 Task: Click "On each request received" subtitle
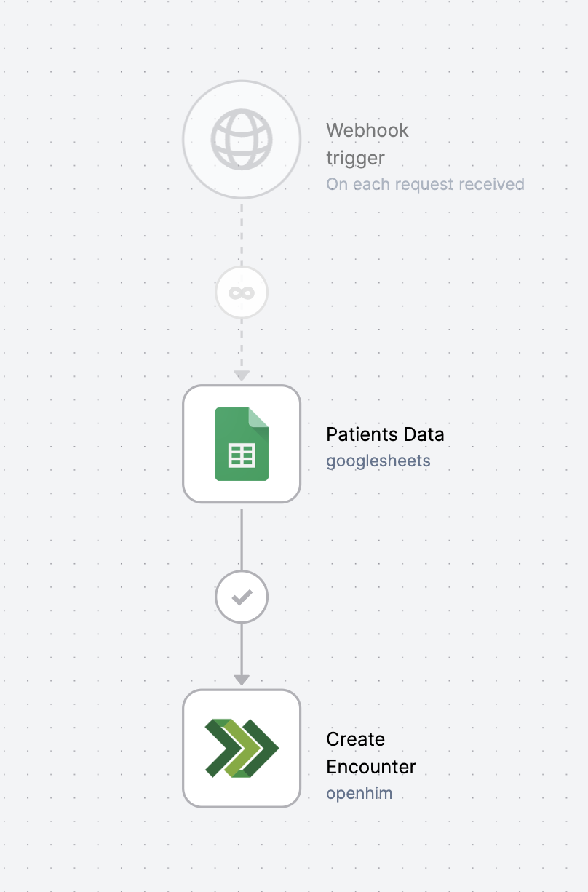click(425, 184)
